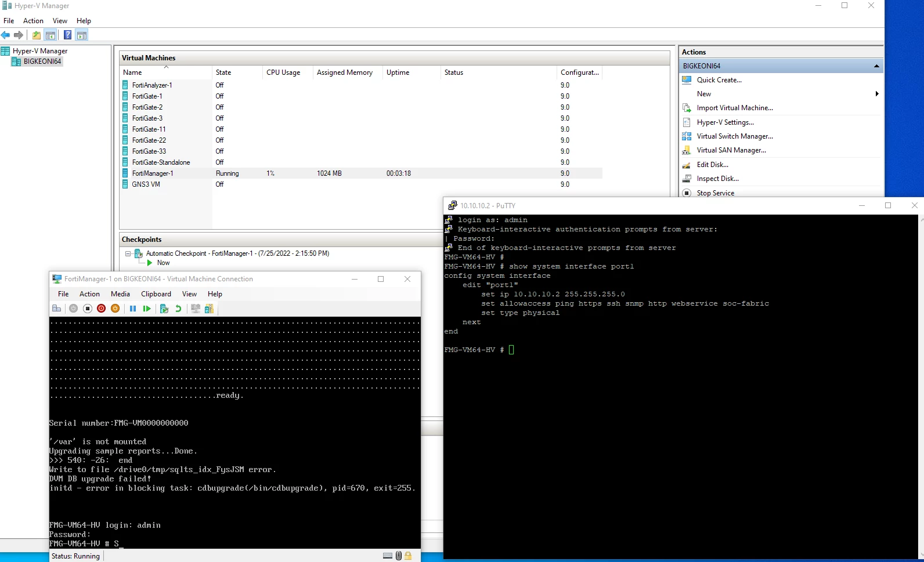Select the BIGKEONI64 server in the tree
This screenshot has width=924, height=562.
point(42,61)
